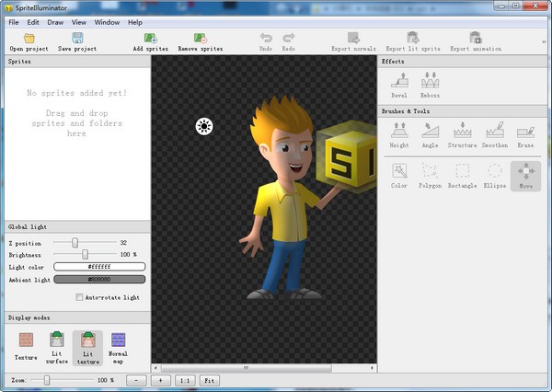Open the Draw menu
552x392 pixels.
[x=55, y=21]
